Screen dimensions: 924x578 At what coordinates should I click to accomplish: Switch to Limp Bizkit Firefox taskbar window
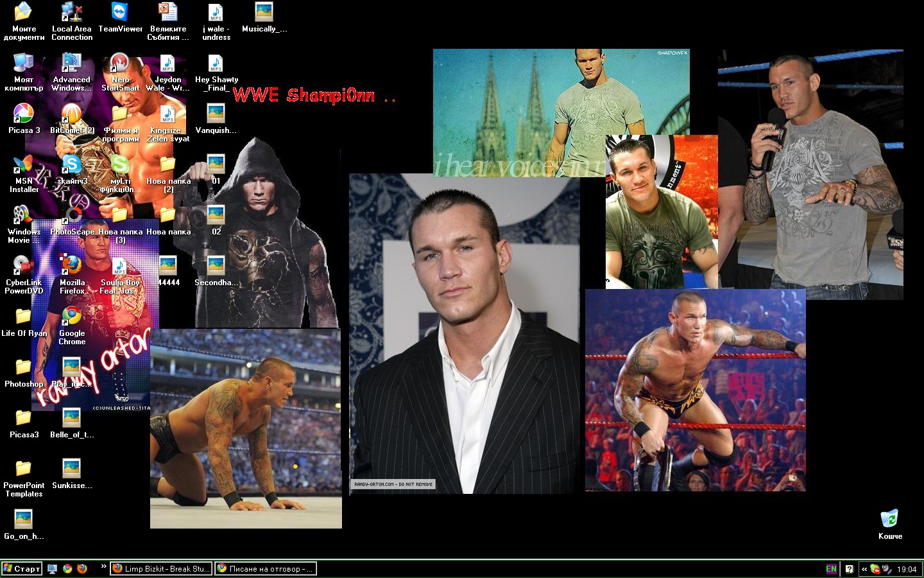(x=160, y=568)
